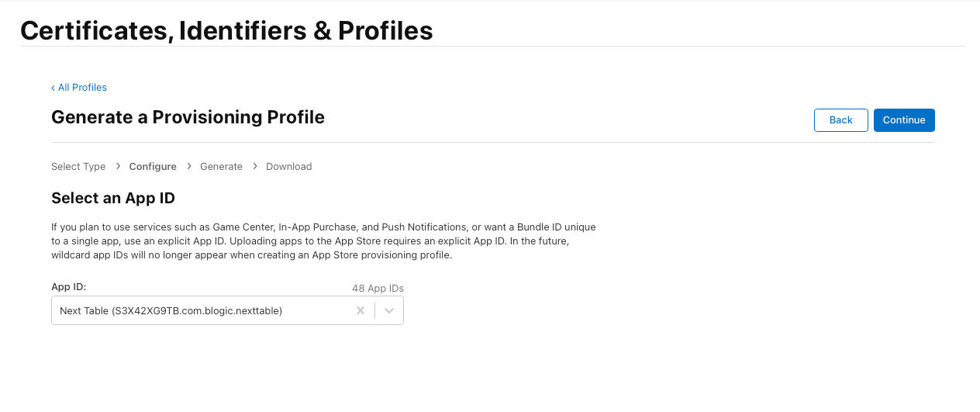Viewport: 980px width, 412px height.
Task: Select the Download breadcrumb step
Action: [288, 166]
